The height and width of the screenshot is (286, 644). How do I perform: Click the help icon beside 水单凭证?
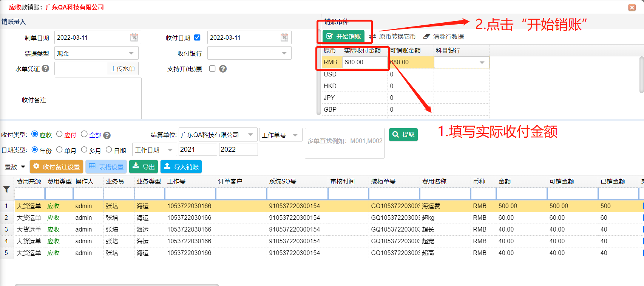[x=45, y=68]
